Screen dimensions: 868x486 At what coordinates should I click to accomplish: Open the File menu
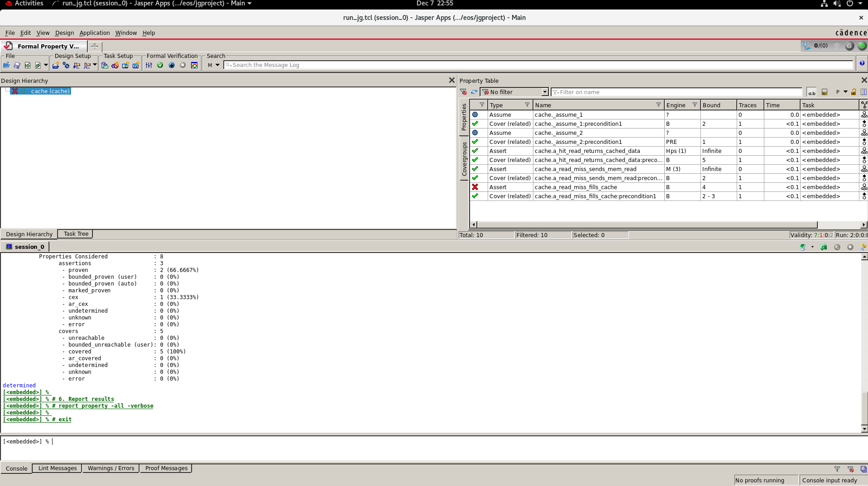pos(10,33)
